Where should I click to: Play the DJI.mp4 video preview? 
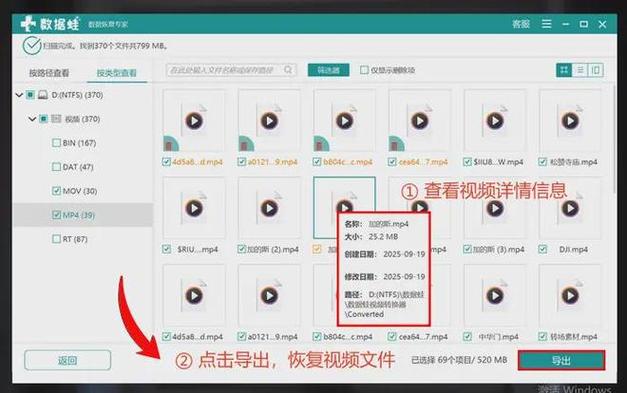coord(570,208)
